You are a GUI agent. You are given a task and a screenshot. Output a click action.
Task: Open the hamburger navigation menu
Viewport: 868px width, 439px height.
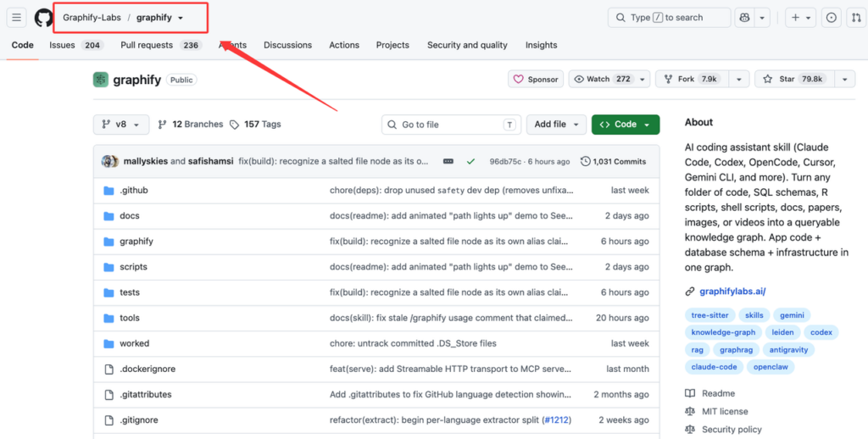tap(17, 18)
